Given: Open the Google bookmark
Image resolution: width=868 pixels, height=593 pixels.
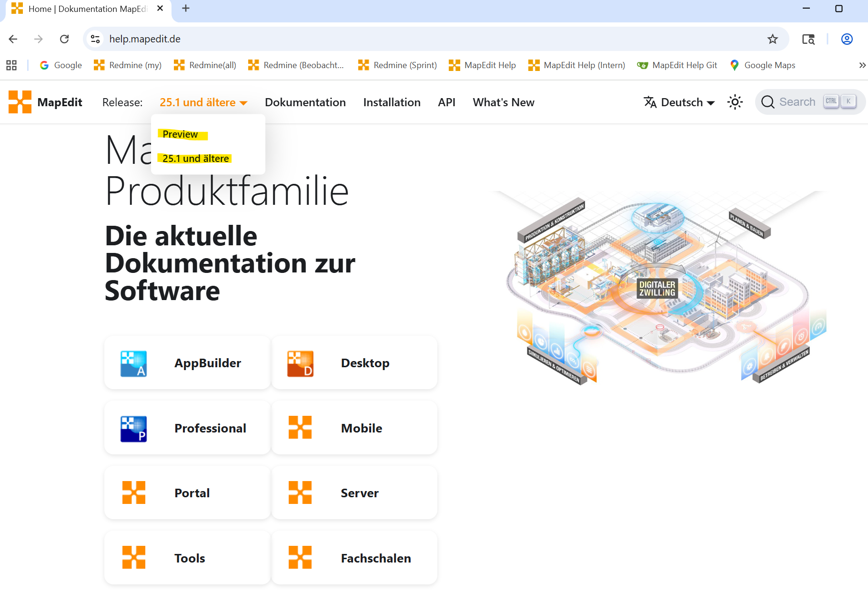Looking at the screenshot, I should [x=61, y=65].
